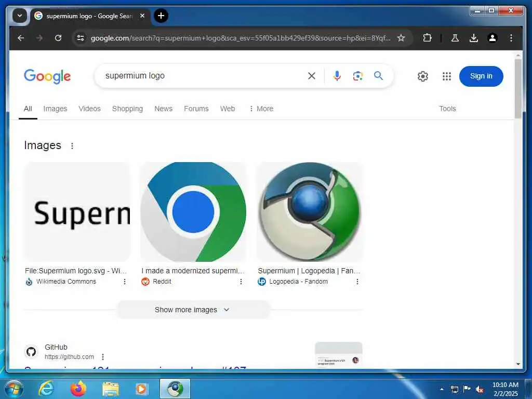This screenshot has width=532, height=399.
Task: Open the glossy 3D Supermium logo thumbnail
Action: click(x=310, y=212)
